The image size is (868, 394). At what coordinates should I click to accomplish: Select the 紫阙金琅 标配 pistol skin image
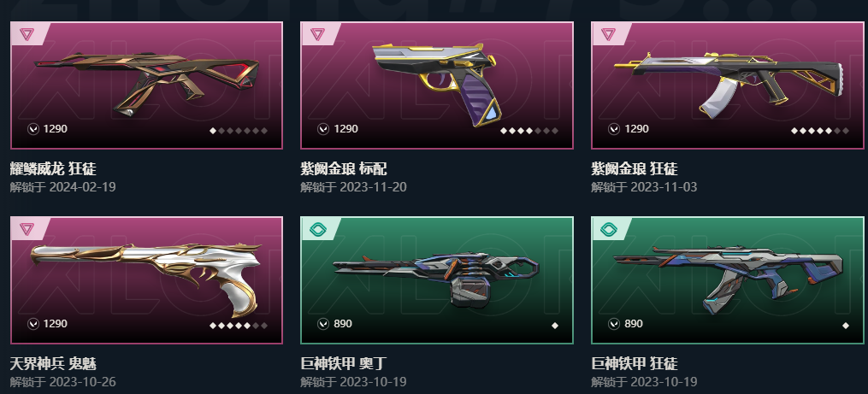(437, 83)
